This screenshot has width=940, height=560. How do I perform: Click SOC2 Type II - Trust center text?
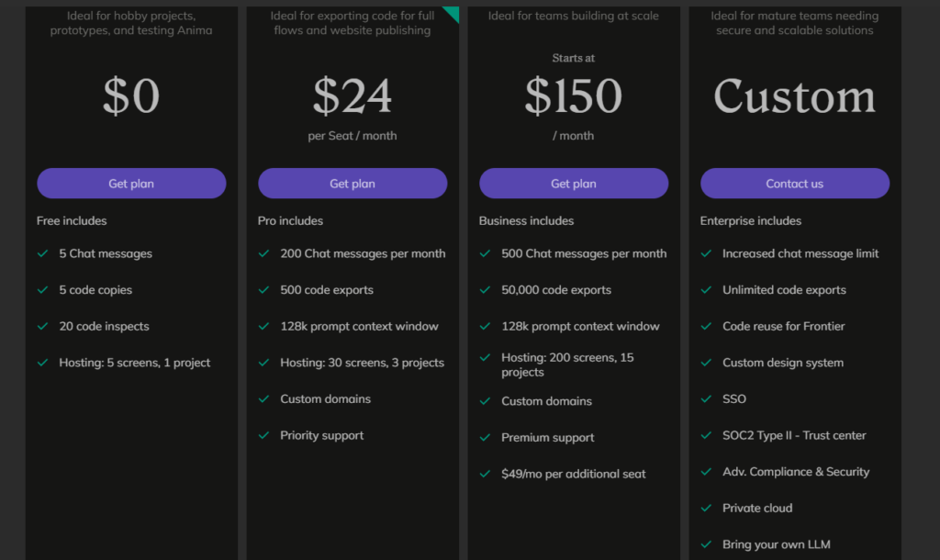(x=794, y=435)
